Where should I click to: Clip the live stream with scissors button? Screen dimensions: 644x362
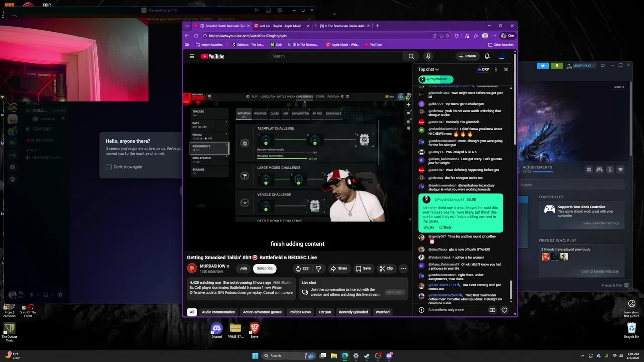[x=386, y=268]
